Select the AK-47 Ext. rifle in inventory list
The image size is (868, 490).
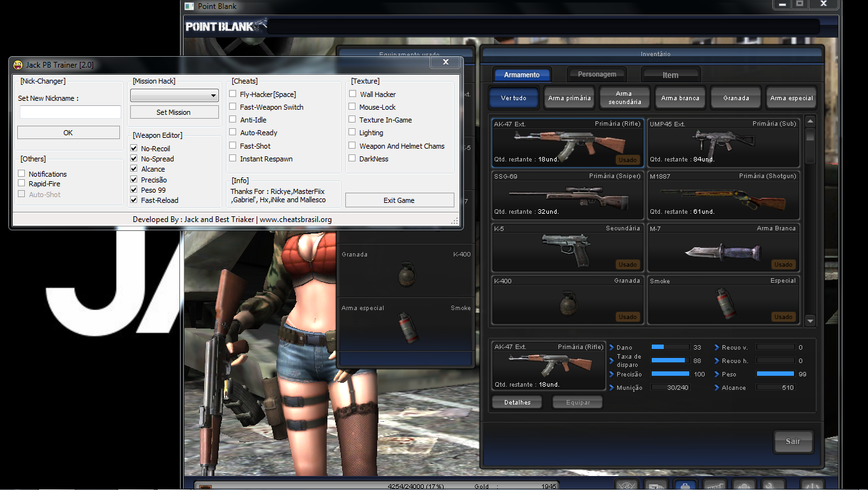coord(567,142)
